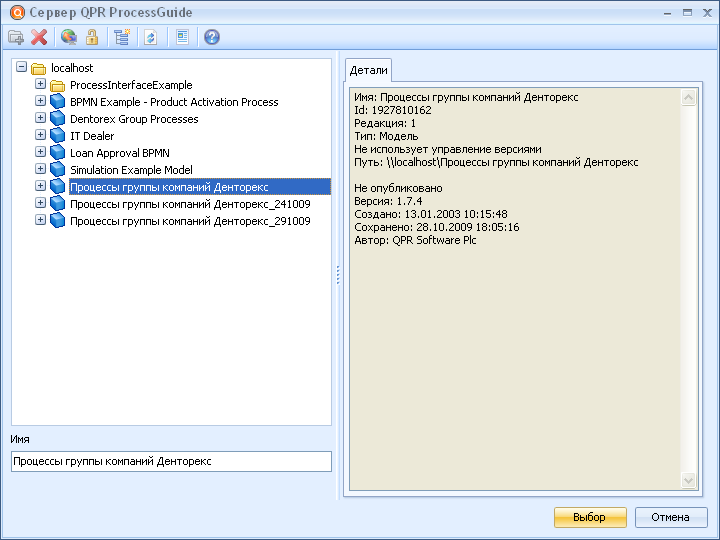Click the details page layout icon
Viewport: 720px width, 540px height.
[x=182, y=37]
